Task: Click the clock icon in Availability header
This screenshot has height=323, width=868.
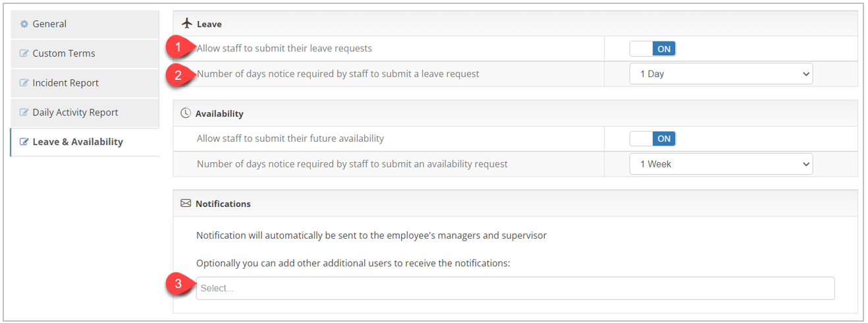Action: click(186, 113)
